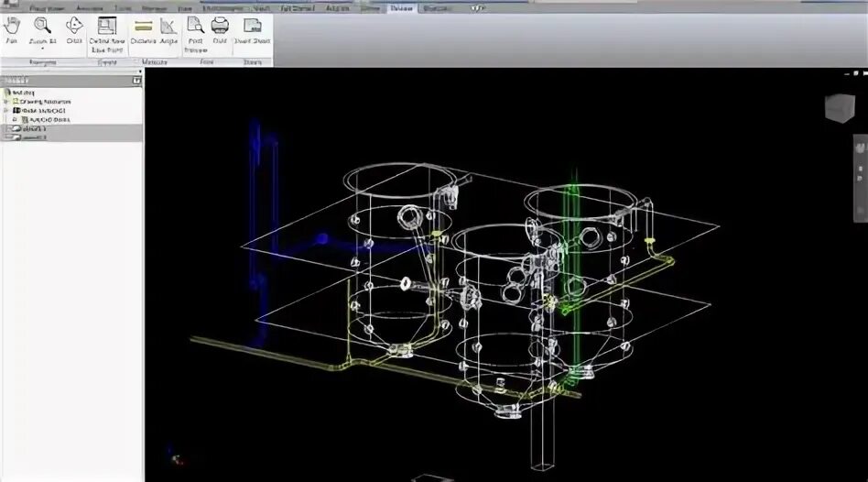Image resolution: width=868 pixels, height=482 pixels.
Task: Open the browser panel's header menu button
Action: [x=136, y=81]
